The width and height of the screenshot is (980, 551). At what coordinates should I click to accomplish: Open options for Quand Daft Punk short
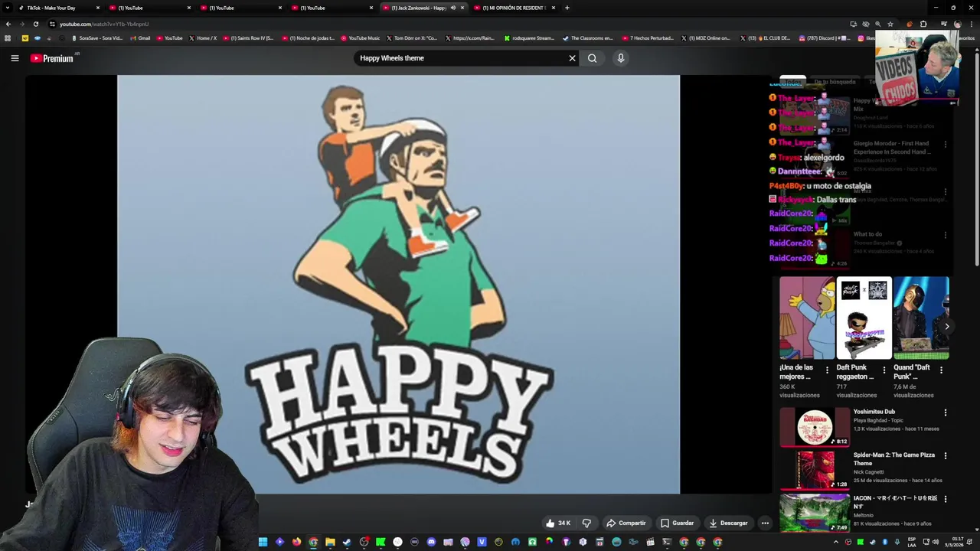941,370
